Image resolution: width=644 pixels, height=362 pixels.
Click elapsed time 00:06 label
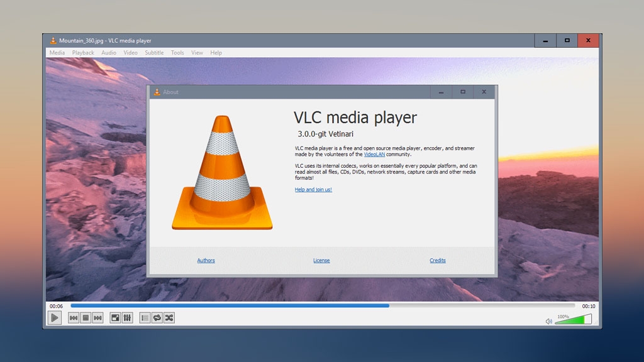click(x=56, y=306)
